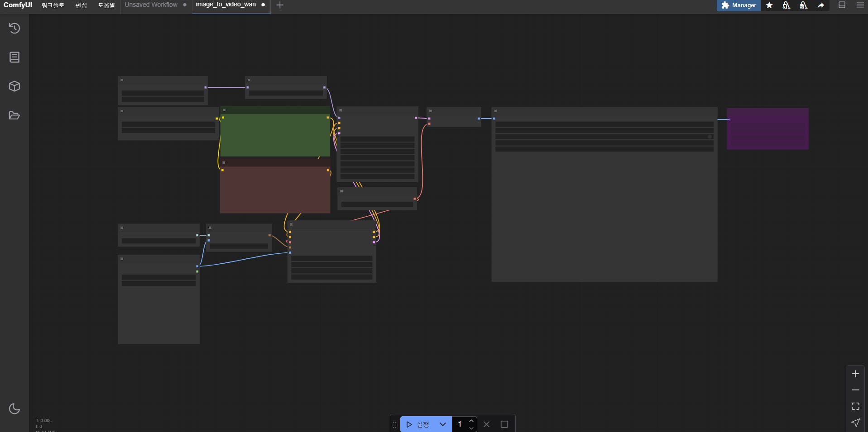
Task: Expand the dropdown arrow beside 실행 button
Action: pos(443,424)
